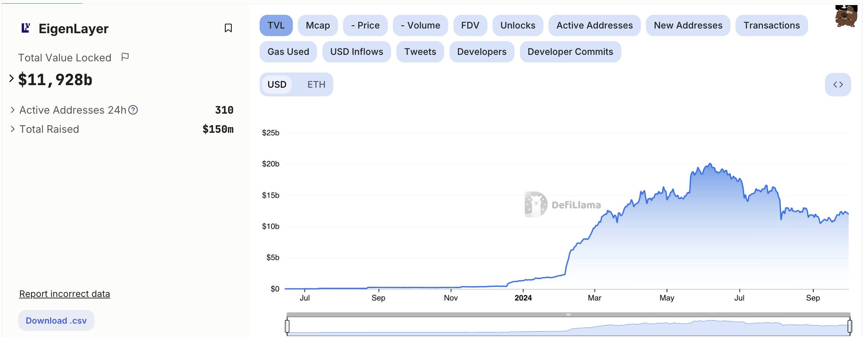The width and height of the screenshot is (868, 337).
Task: Show New Addresses on the chart
Action: 688,25
